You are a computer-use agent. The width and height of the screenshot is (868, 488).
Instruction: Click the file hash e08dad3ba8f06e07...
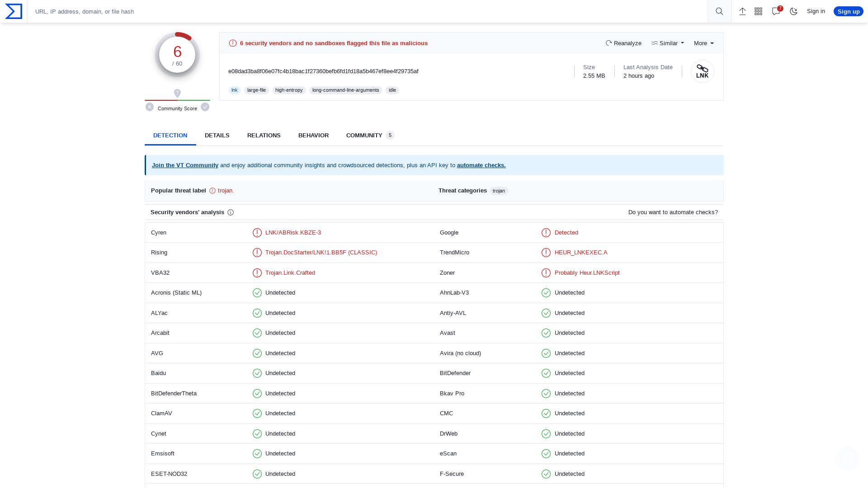pos(323,71)
